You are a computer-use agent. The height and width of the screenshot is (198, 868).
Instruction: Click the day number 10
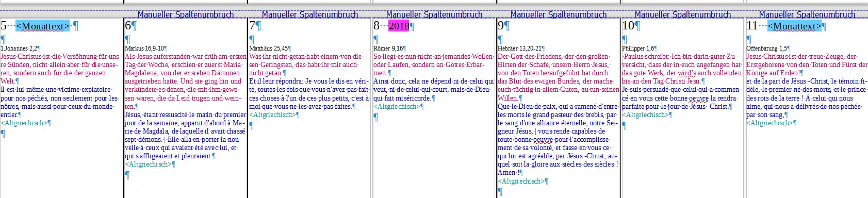pyautogui.click(x=628, y=25)
